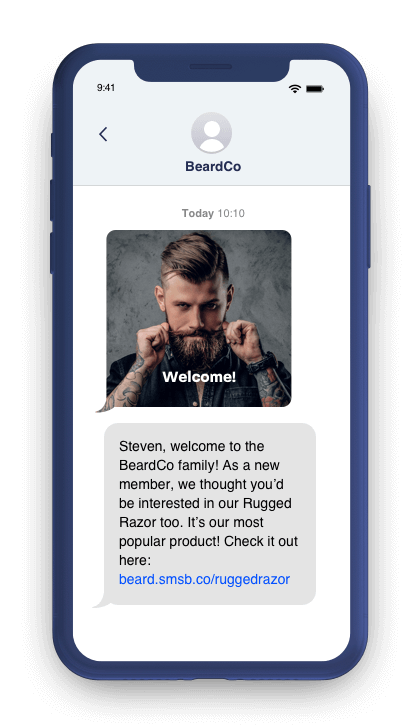Tap the words BeardCo family! in the message
Screen dimensions: 420x725
pyautogui.click(x=169, y=465)
